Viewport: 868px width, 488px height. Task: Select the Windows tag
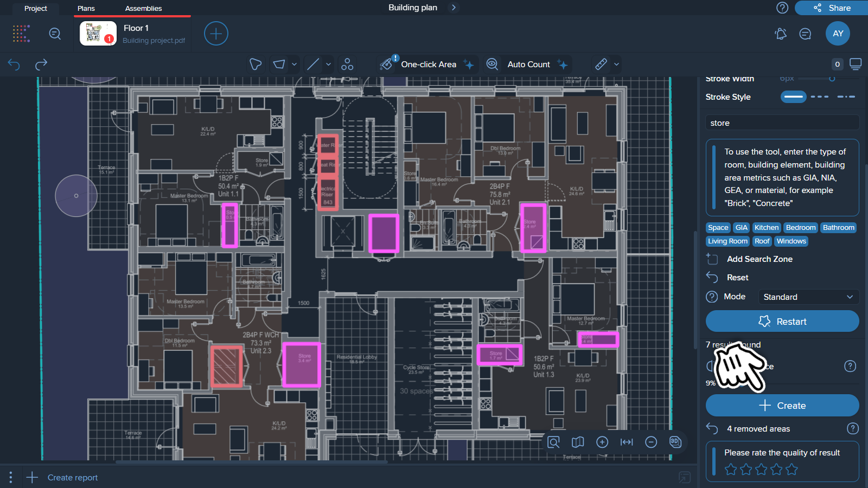792,241
